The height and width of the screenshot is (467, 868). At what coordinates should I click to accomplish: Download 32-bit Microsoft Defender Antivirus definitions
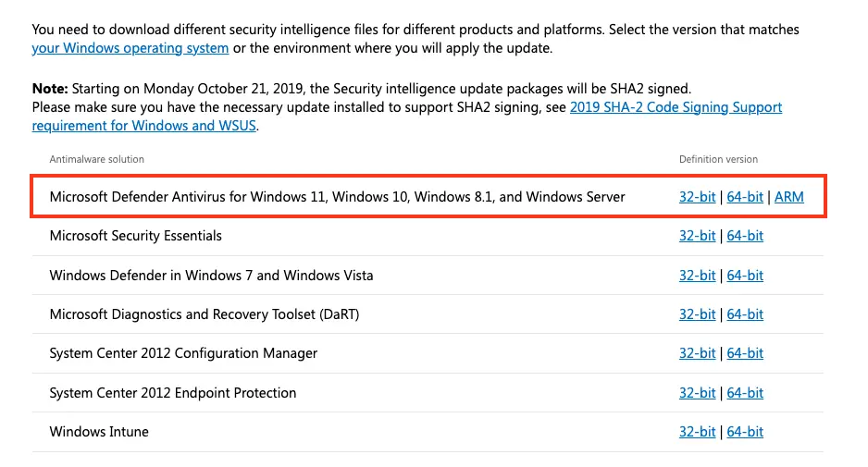pyautogui.click(x=697, y=197)
